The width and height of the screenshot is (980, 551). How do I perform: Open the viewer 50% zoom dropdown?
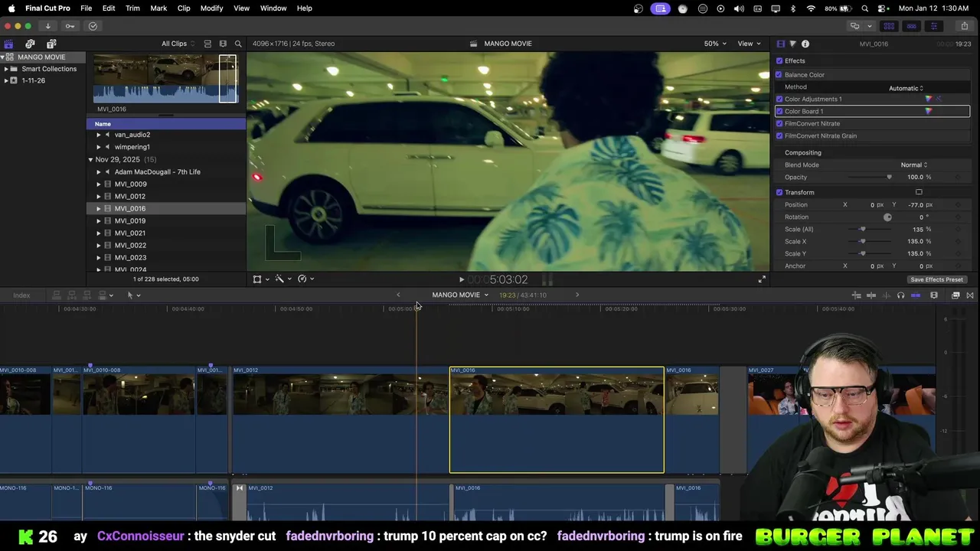point(715,44)
